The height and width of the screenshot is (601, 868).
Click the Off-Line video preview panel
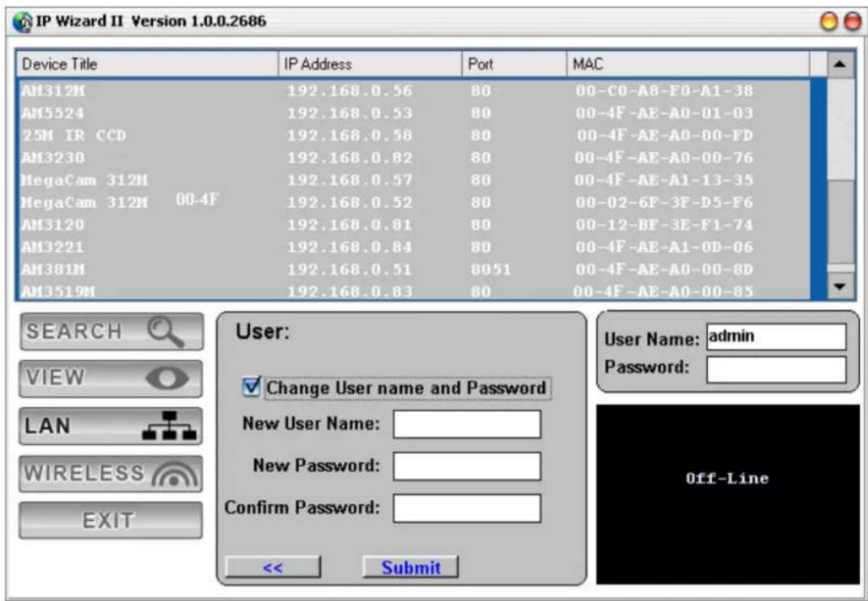pos(727,494)
